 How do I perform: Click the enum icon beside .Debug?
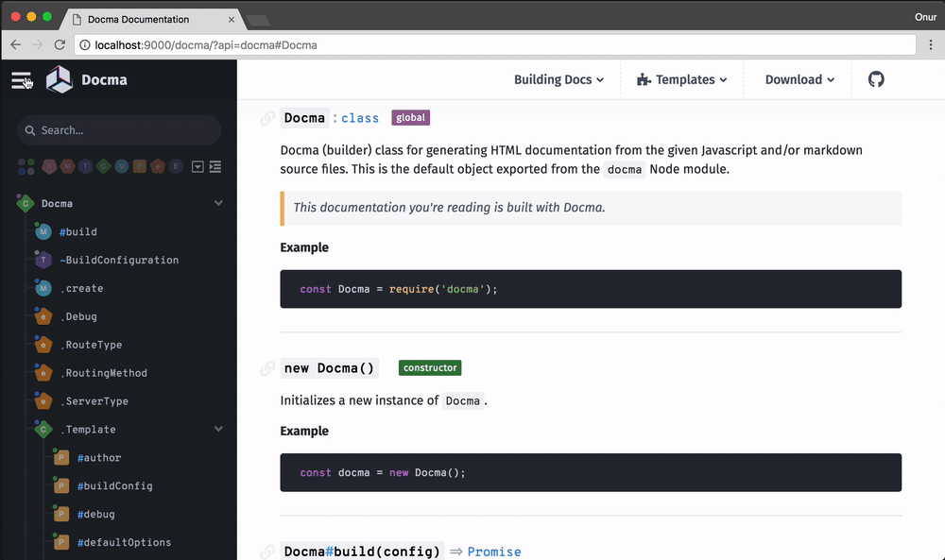(x=43, y=316)
